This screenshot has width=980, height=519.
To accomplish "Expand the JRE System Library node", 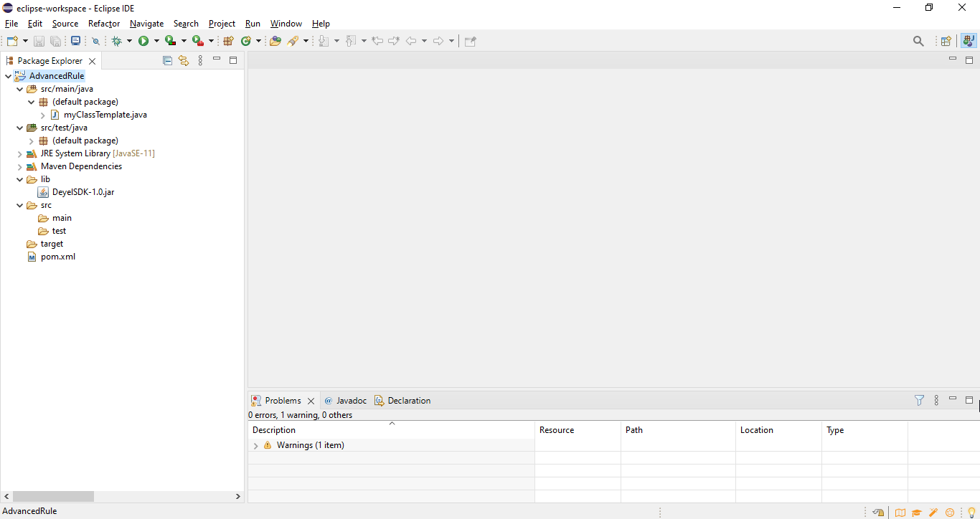I will point(19,153).
